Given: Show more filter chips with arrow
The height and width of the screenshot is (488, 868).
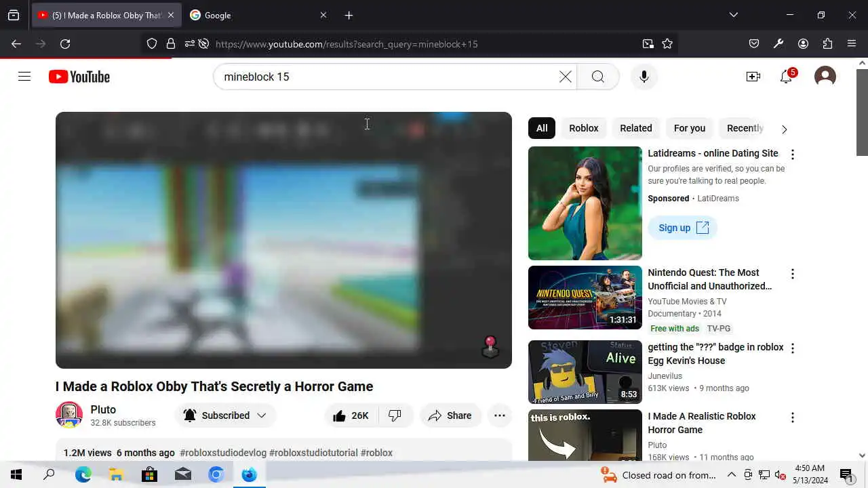Looking at the screenshot, I should tap(784, 129).
